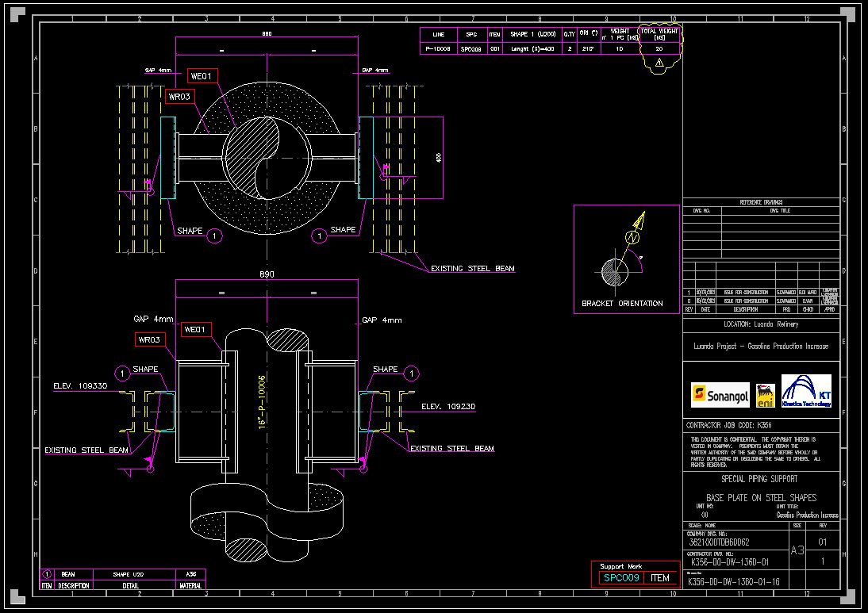Select the KT Kinetics Technology logo

tap(806, 392)
